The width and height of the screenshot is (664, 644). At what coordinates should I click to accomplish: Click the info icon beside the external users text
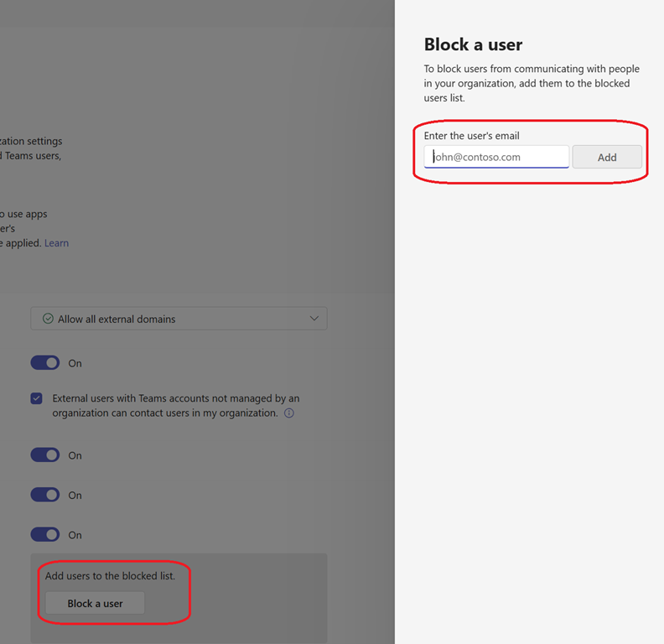[x=289, y=413]
